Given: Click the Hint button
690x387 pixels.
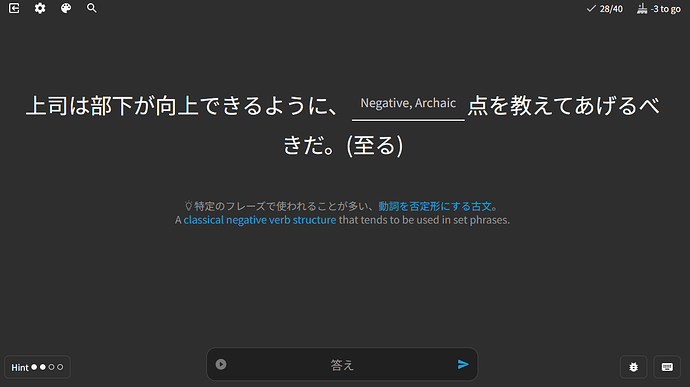Looking at the screenshot, I should [x=37, y=367].
